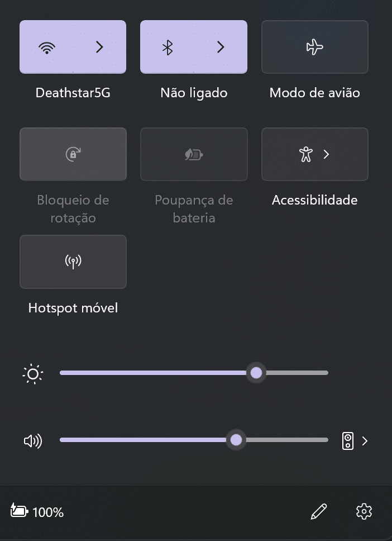This screenshot has width=392, height=541.
Task: Open Bluetooth devices list chevron
Action: (x=221, y=48)
